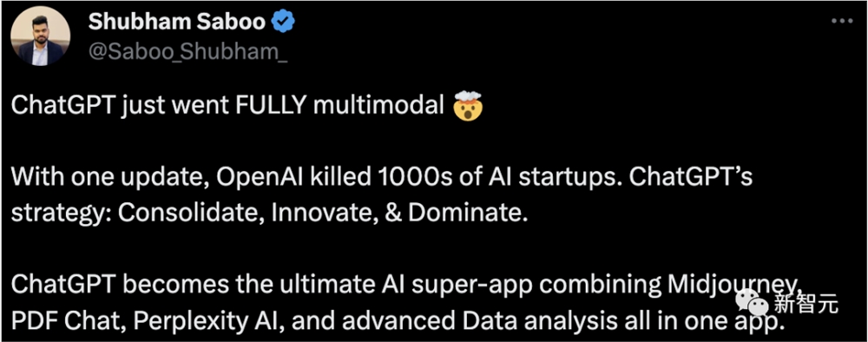Image resolution: width=868 pixels, height=342 pixels.
Task: Open the @Saboo_Shubham_ handle link
Action: [187, 51]
